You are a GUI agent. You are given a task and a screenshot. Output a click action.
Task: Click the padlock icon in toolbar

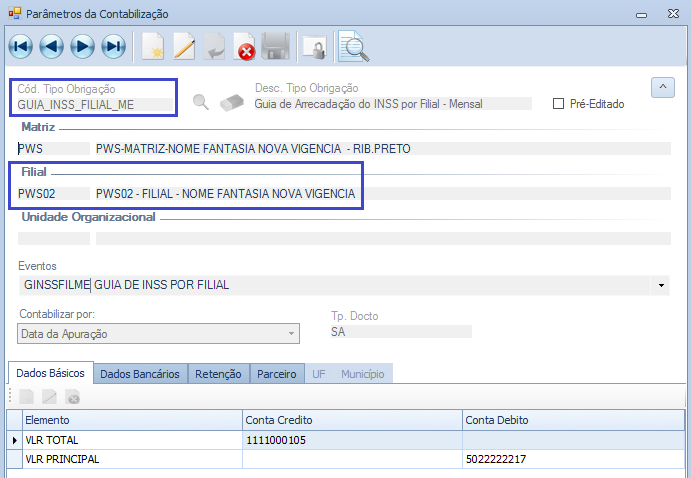pos(314,46)
